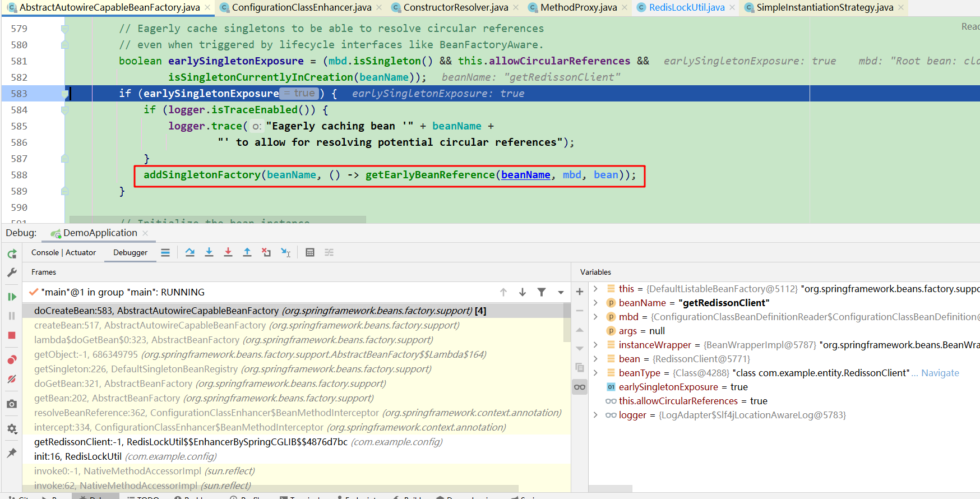Switch to AbstractAutowireCapableBeanFactory.java tab
The image size is (980, 499).
(109, 7)
